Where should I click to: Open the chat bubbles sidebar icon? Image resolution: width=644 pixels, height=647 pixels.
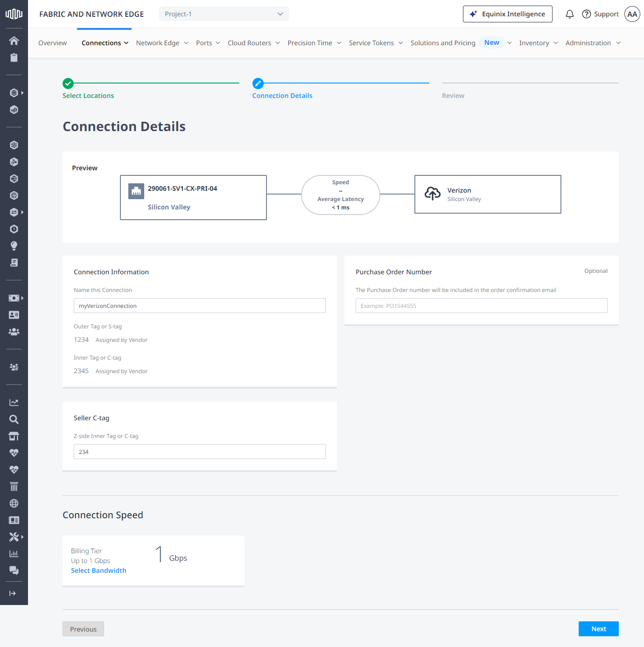(x=14, y=570)
